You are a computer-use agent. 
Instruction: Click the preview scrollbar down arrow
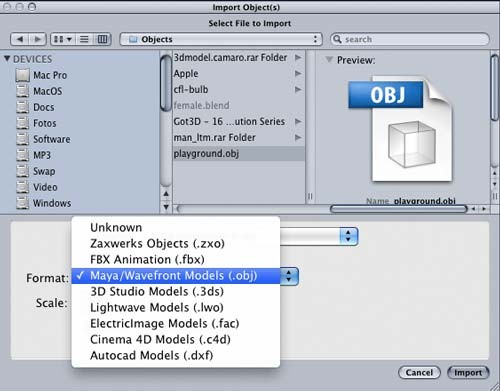(x=495, y=184)
